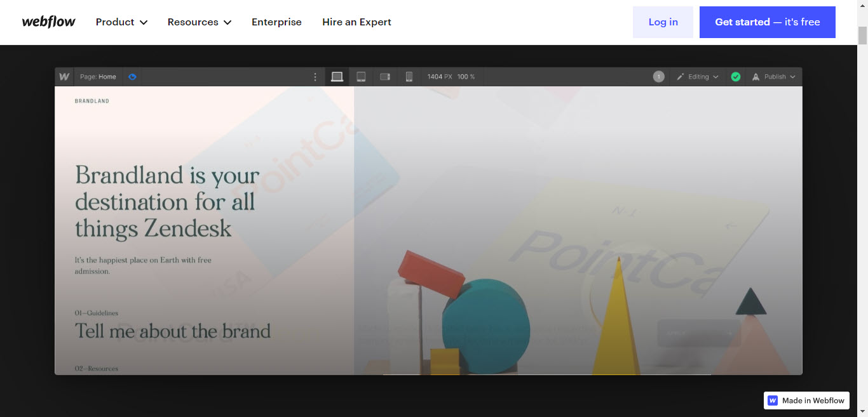The image size is (868, 417).
Task: Click the 100% zoom level control
Action: (466, 76)
